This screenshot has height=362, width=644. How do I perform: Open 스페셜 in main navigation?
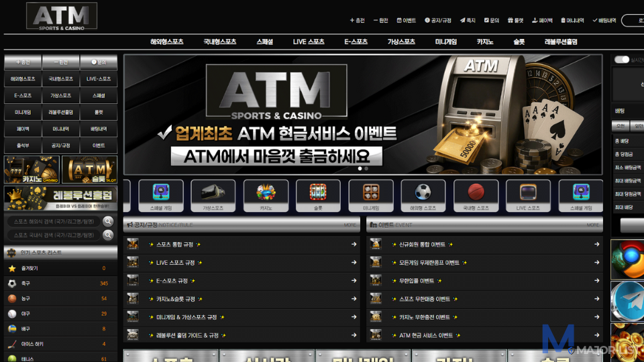(264, 42)
